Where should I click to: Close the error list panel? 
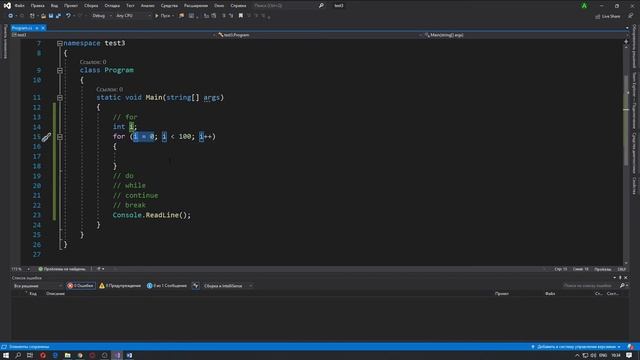click(x=626, y=278)
